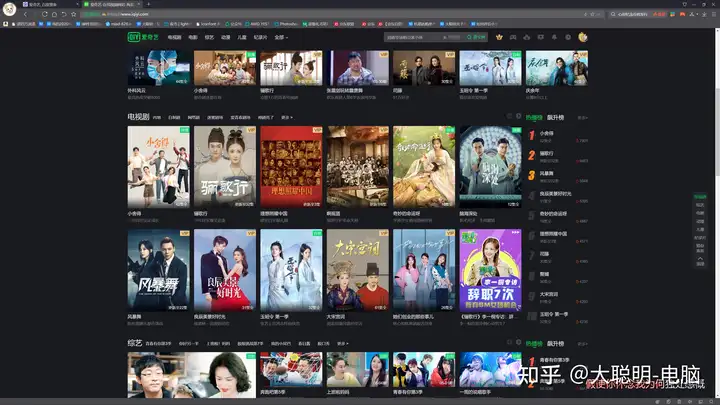The height and width of the screenshot is (405, 720).
Task: Select 热播榜 tab in 电视剧 ranking
Action: click(534, 118)
